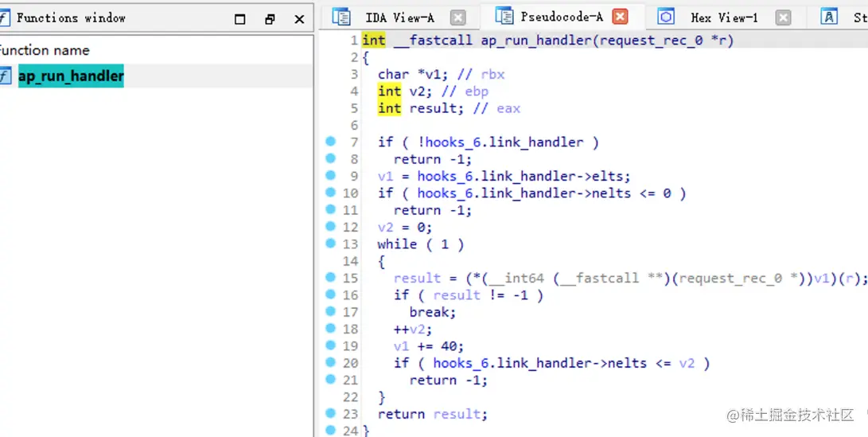Close the Hex View-1 tab
This screenshot has width=868, height=437.
click(x=783, y=18)
